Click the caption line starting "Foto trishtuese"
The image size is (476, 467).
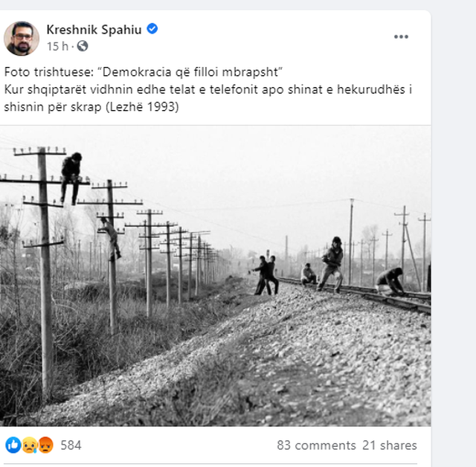tap(144, 72)
